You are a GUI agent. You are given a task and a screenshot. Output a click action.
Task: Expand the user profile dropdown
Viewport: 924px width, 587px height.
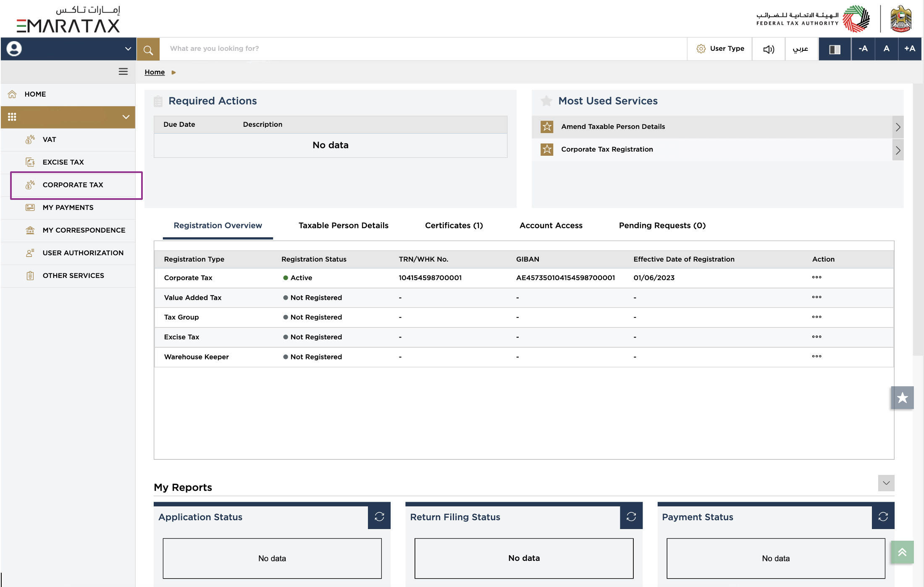[x=128, y=49]
